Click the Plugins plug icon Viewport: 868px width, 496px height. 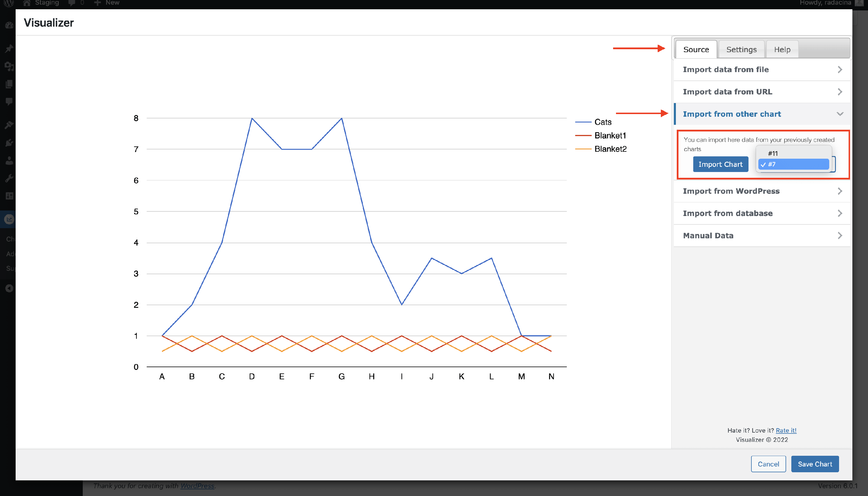(x=9, y=143)
